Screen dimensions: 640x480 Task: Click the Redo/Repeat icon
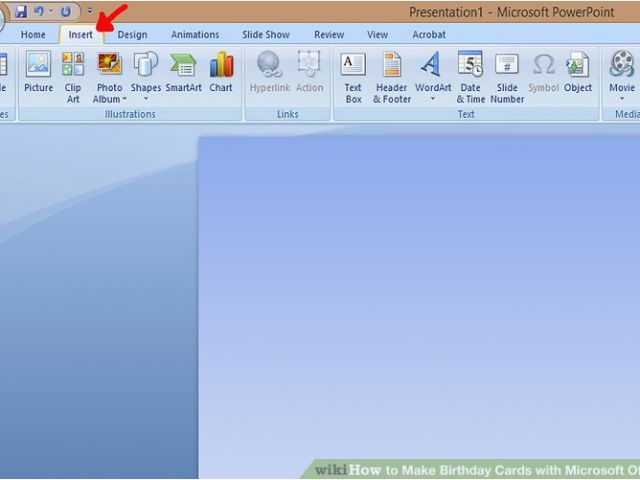(66, 11)
